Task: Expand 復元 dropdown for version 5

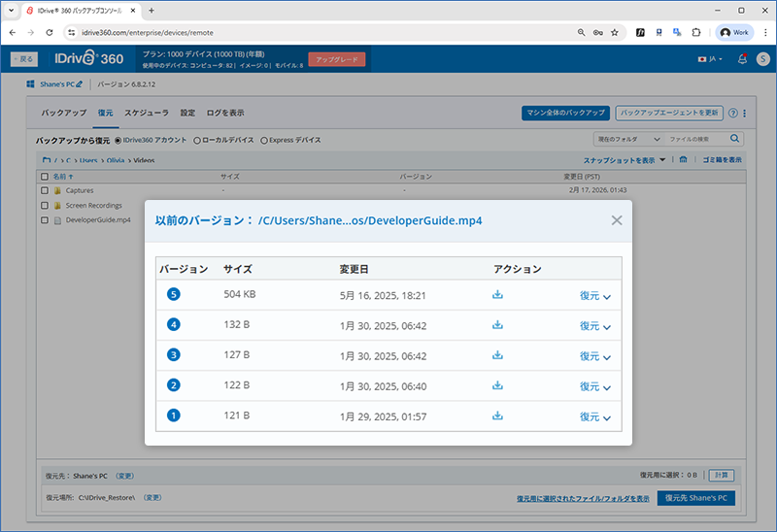Action: click(x=595, y=295)
